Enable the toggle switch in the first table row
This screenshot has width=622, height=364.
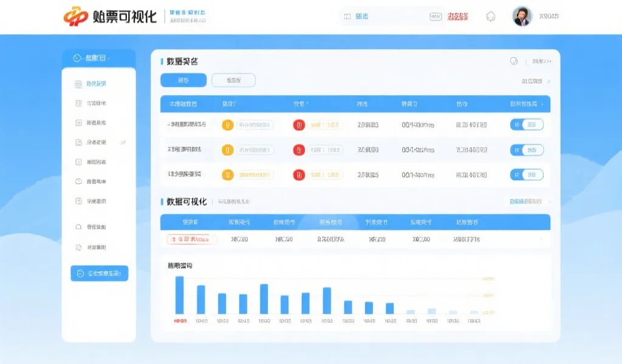click(527, 124)
